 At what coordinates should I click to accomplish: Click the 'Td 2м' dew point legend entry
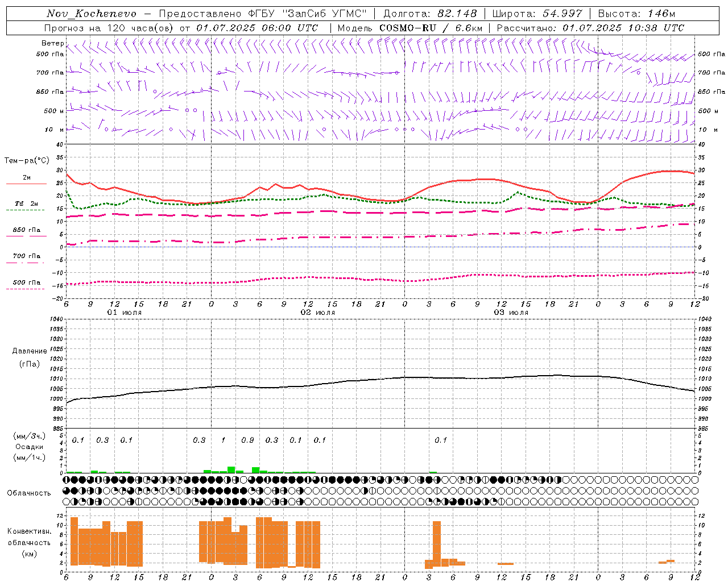[26, 203]
